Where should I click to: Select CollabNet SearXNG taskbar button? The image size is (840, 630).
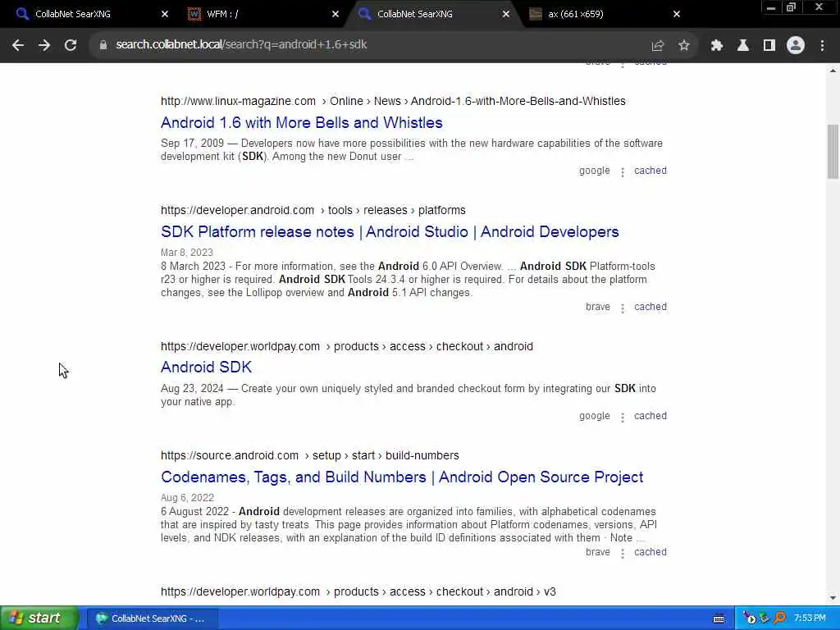pos(152,619)
